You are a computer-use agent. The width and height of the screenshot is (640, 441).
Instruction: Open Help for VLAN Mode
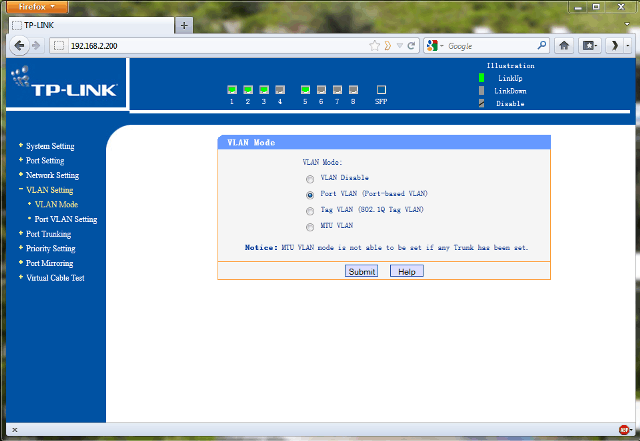(x=407, y=271)
